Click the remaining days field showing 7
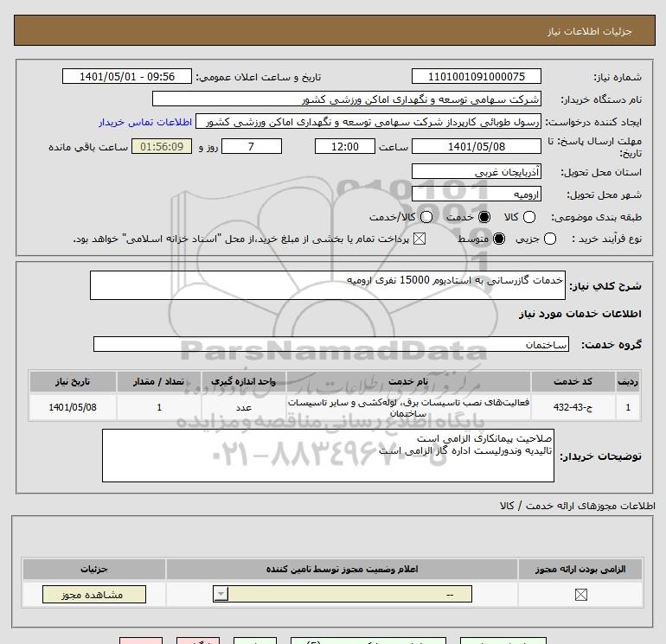666x644 pixels. tap(252, 146)
